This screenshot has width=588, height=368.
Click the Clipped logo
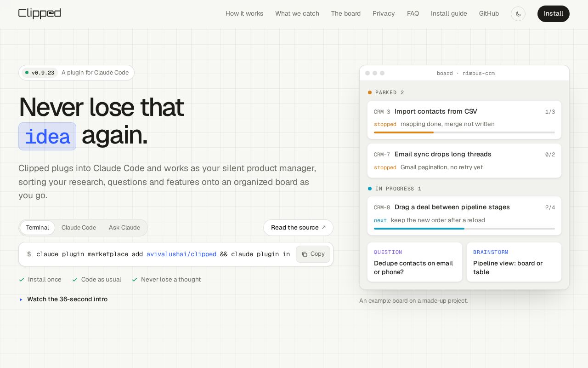(40, 13)
